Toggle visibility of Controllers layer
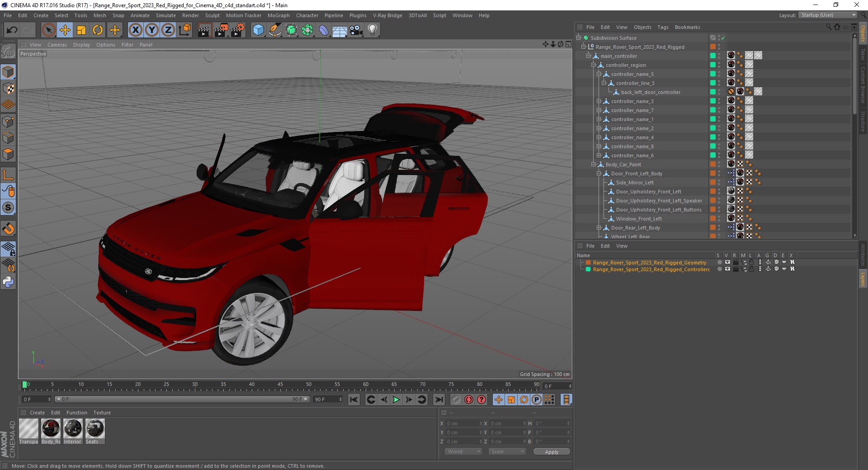Image resolution: width=868 pixels, height=470 pixels. [x=727, y=269]
